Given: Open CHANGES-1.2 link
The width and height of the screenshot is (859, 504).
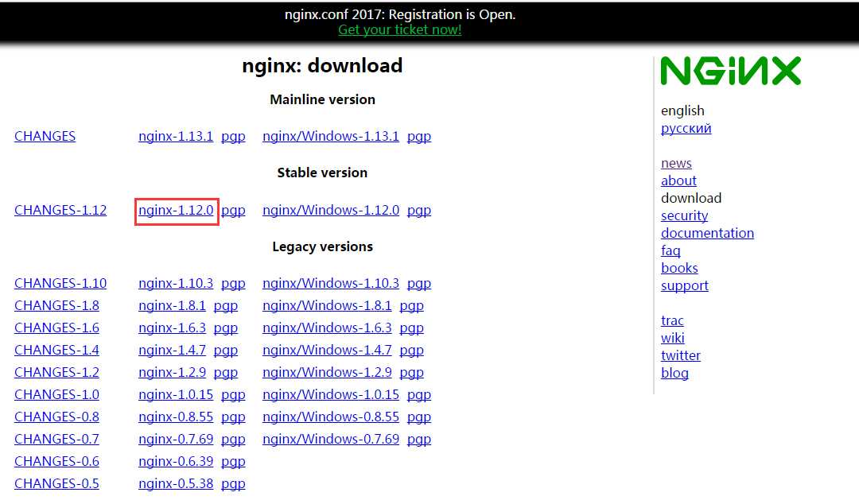Looking at the screenshot, I should tap(57, 372).
